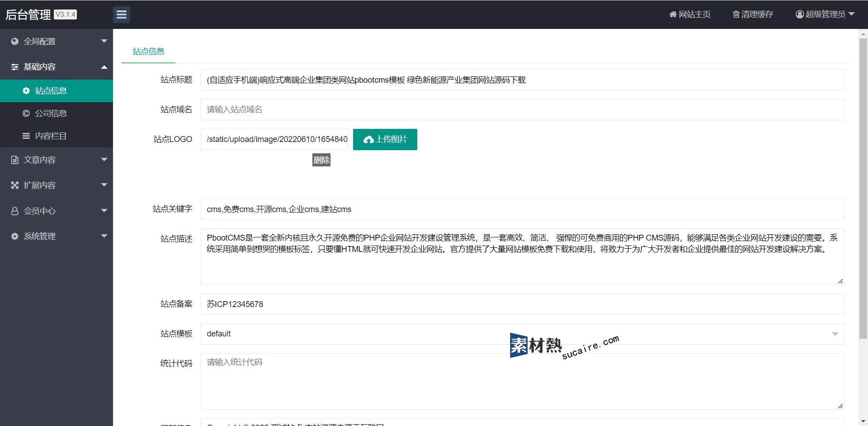Click the 站点备案 label
The height and width of the screenshot is (426, 868).
pos(176,304)
